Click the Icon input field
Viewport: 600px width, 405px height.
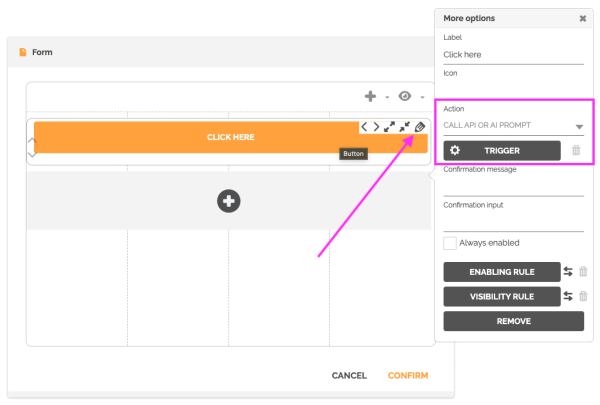point(514,89)
